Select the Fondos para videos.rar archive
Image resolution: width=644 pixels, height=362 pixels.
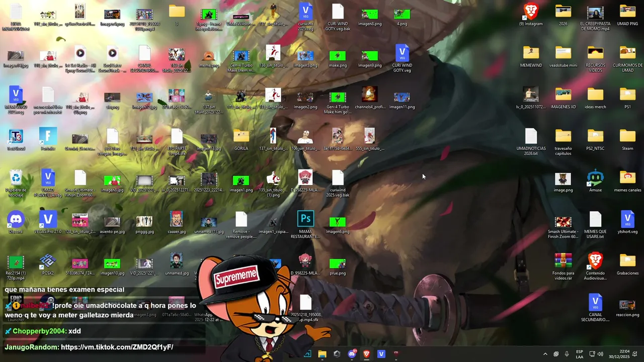(563, 267)
